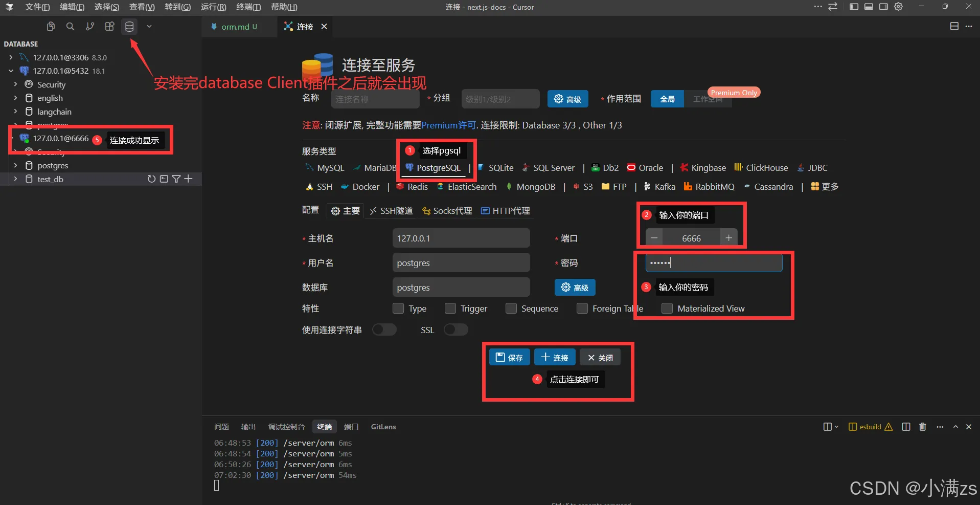Expand the sidebar views chevron dropdown
Viewport: 980px width, 505px height.
point(149,27)
